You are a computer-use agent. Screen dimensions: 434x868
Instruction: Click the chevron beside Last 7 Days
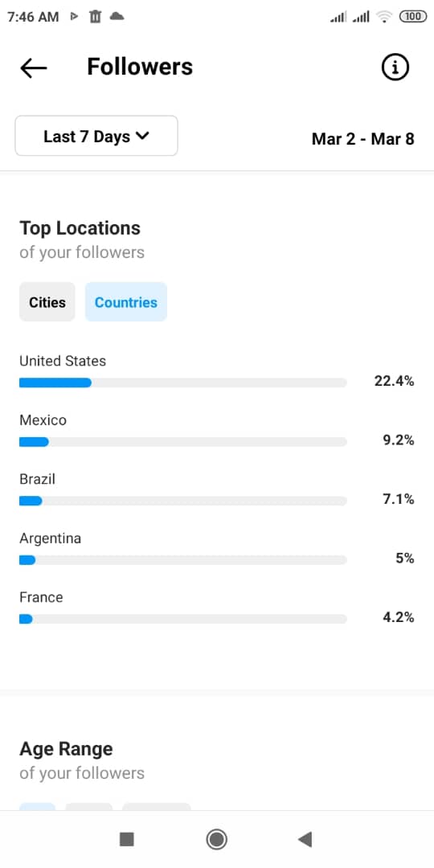click(x=142, y=136)
